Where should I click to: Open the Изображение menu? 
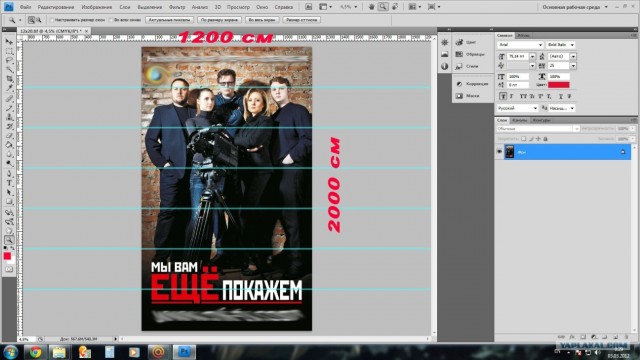click(x=97, y=7)
